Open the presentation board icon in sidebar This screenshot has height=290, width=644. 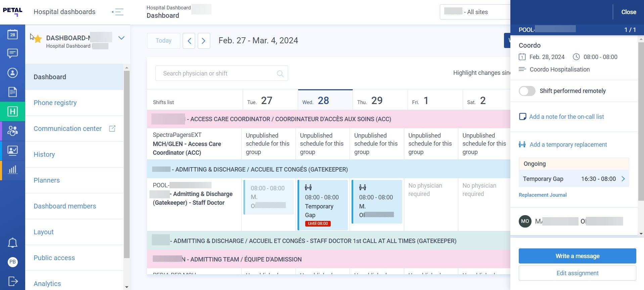click(x=12, y=150)
